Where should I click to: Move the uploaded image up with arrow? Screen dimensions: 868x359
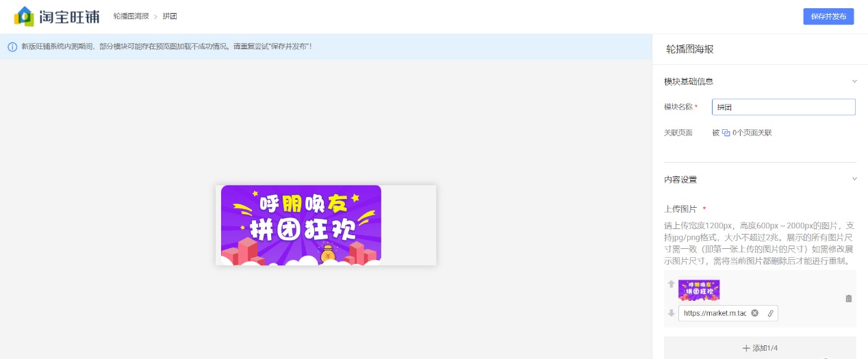(671, 284)
